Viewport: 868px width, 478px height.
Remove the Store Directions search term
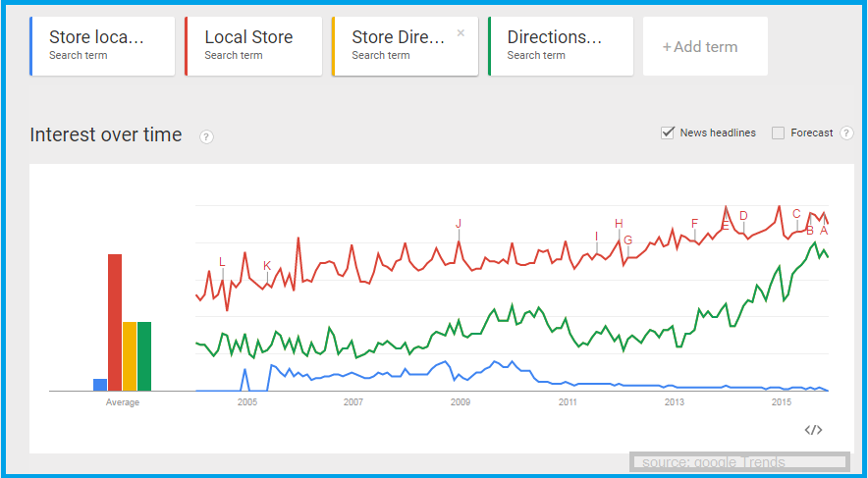point(461,32)
